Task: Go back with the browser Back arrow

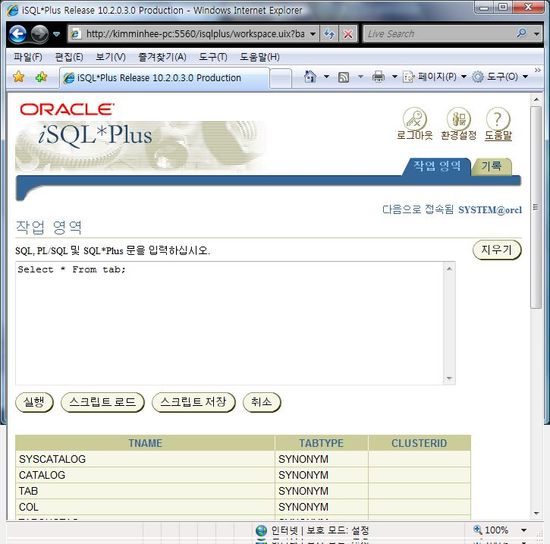Action: pyautogui.click(x=18, y=34)
